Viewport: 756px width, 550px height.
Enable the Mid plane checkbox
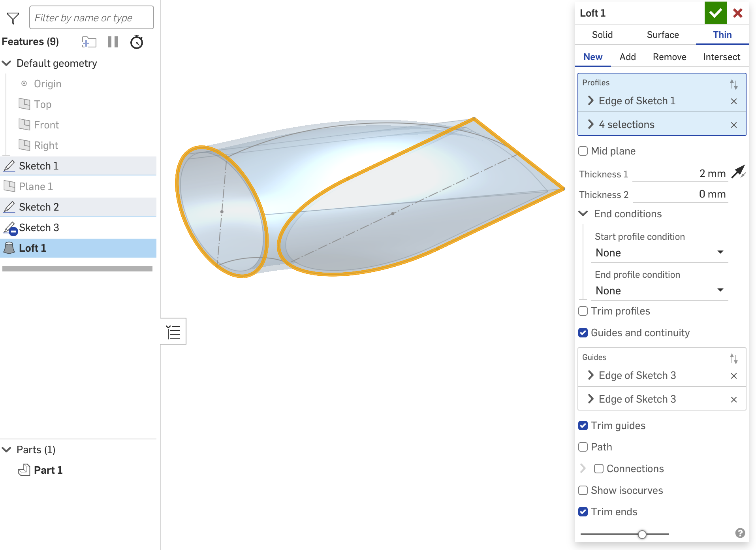pos(583,151)
